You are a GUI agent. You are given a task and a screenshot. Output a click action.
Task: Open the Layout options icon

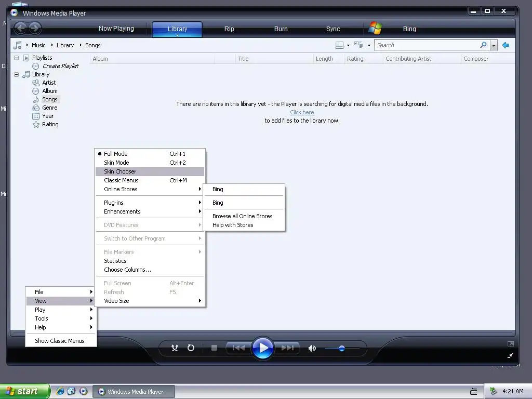click(x=339, y=45)
